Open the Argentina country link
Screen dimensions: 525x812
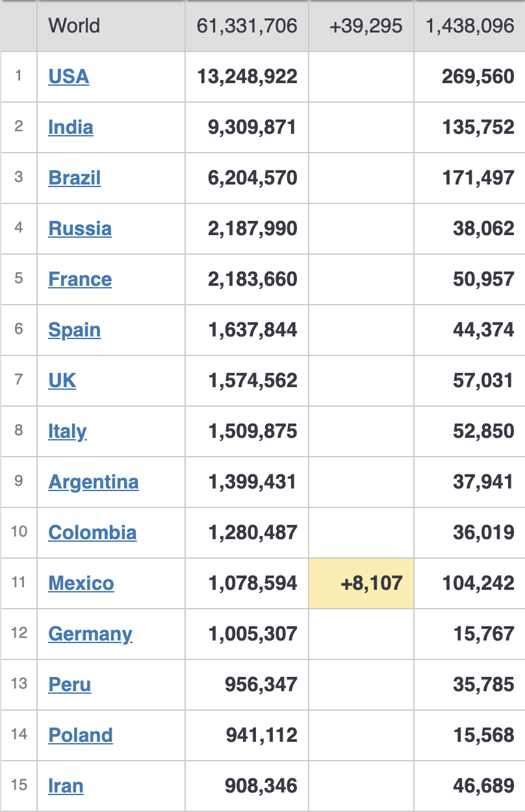[x=93, y=482]
